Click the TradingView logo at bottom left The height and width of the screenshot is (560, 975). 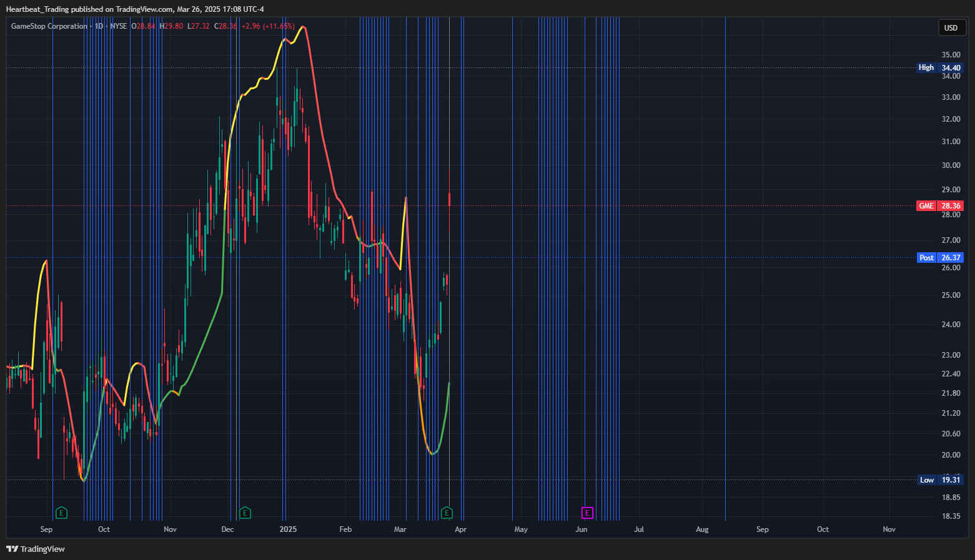pos(36,549)
